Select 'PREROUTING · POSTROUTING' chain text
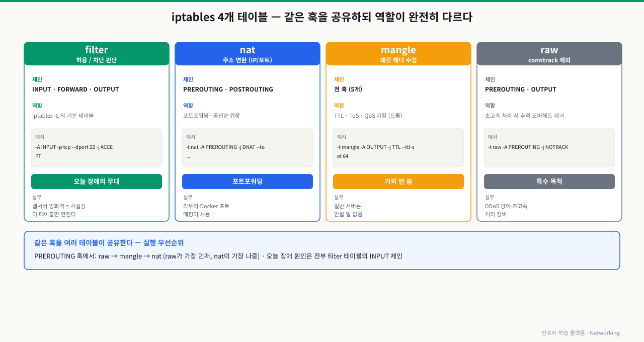The image size is (644, 342). [x=228, y=90]
